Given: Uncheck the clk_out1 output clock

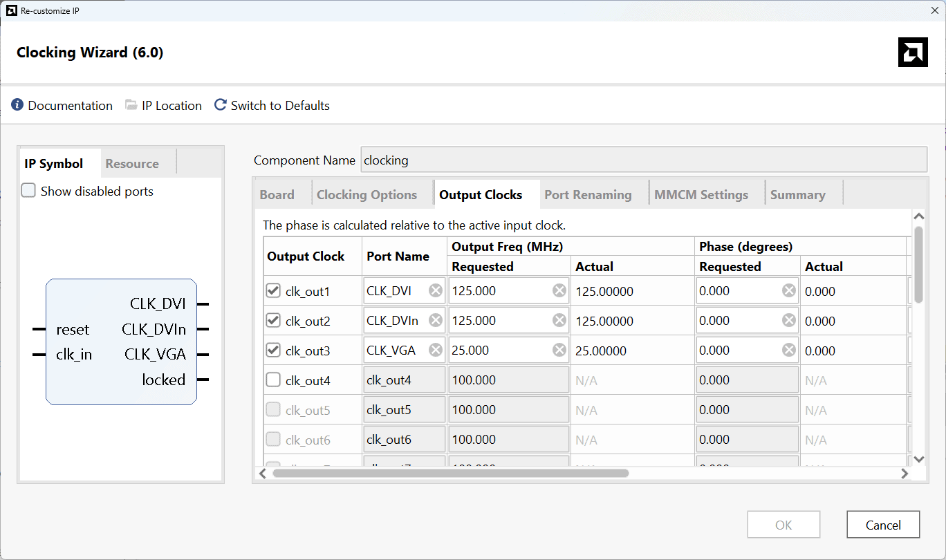Looking at the screenshot, I should [x=273, y=291].
